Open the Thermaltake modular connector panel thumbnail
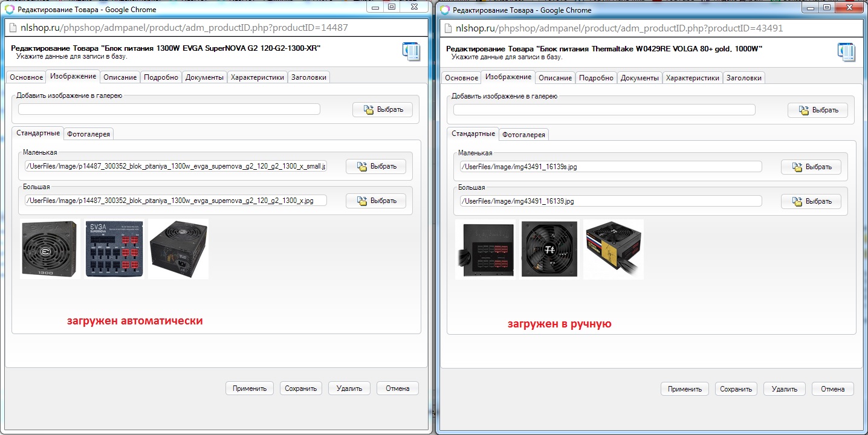Viewport: 868px width, 435px height. click(485, 250)
